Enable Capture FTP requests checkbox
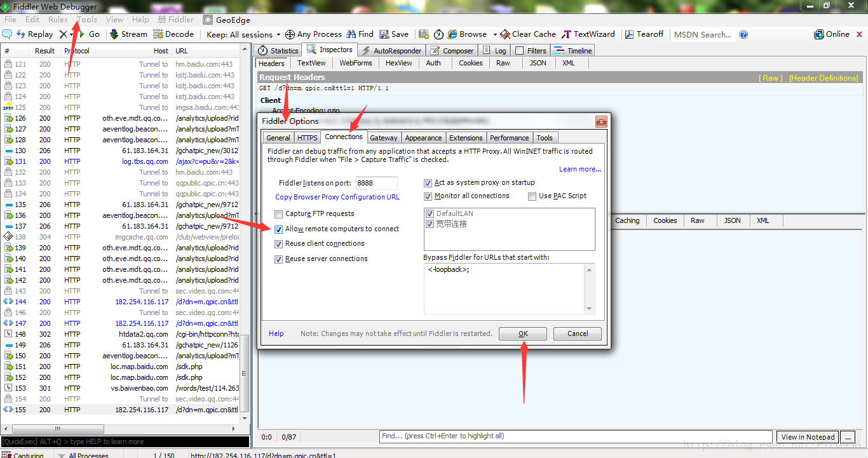This screenshot has height=458, width=868. (x=279, y=214)
